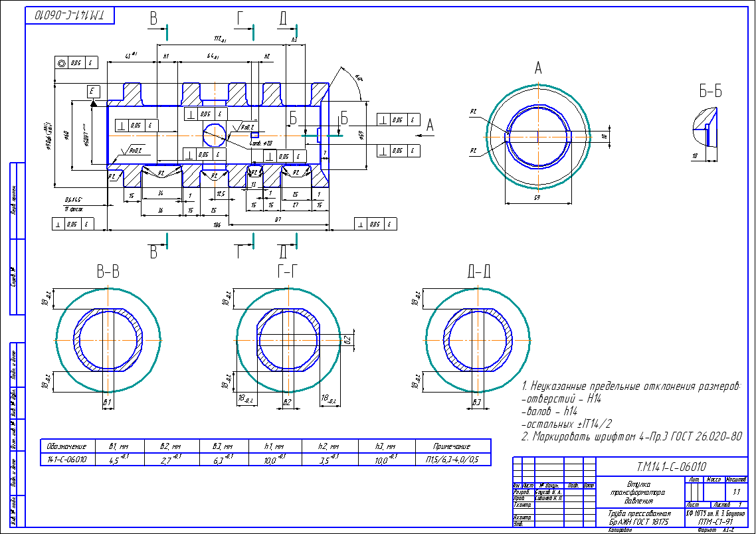
Task: Click the rotated drawing number in the top-left corner frame
Action: (x=70, y=15)
